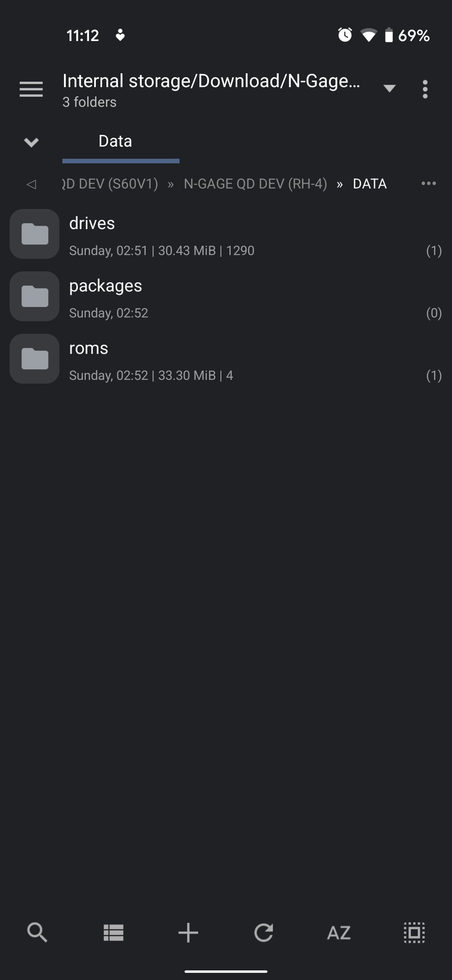Open the AZ sort options

(339, 933)
